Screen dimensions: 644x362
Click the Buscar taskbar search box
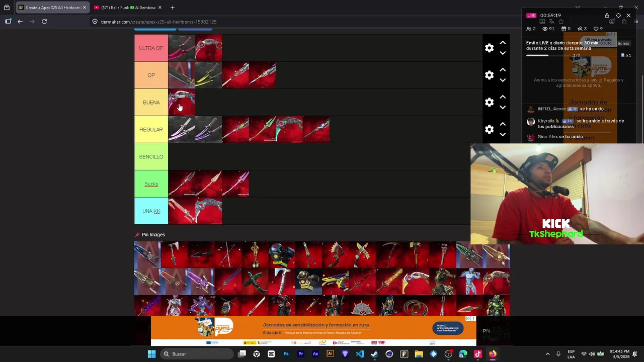pos(197,354)
